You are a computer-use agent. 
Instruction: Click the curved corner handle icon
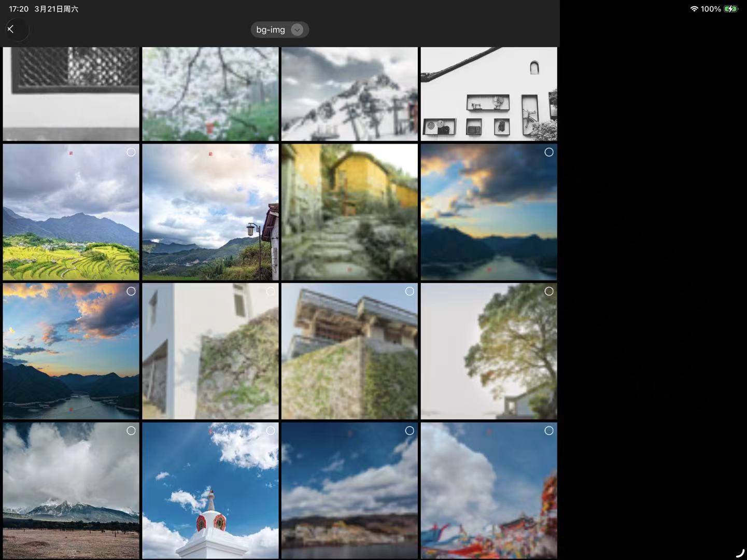pos(740,553)
